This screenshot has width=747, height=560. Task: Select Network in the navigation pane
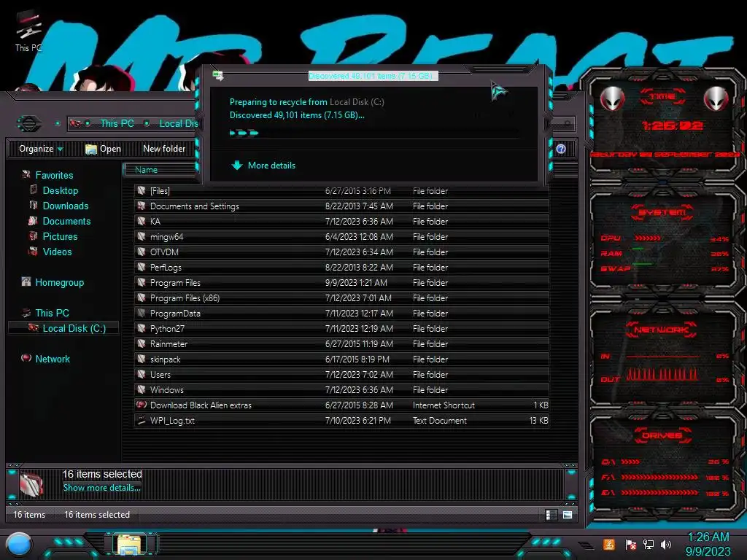click(x=53, y=359)
